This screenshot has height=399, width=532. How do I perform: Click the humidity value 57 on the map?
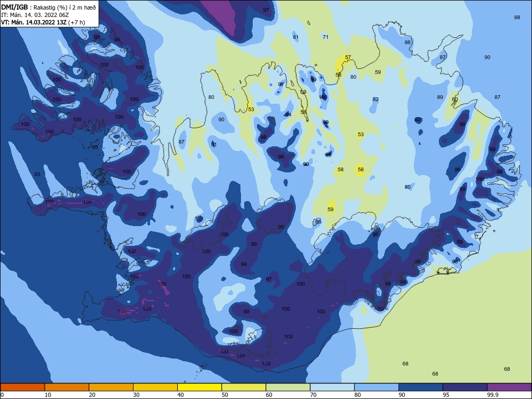coord(348,57)
